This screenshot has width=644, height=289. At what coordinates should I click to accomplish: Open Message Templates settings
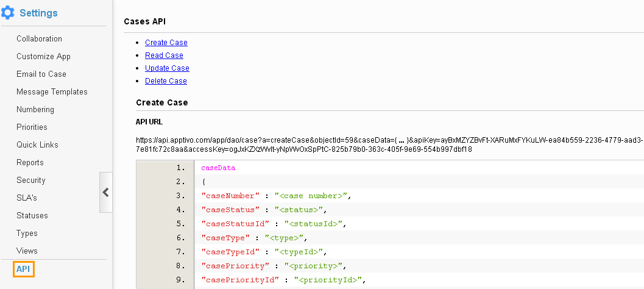(x=52, y=91)
